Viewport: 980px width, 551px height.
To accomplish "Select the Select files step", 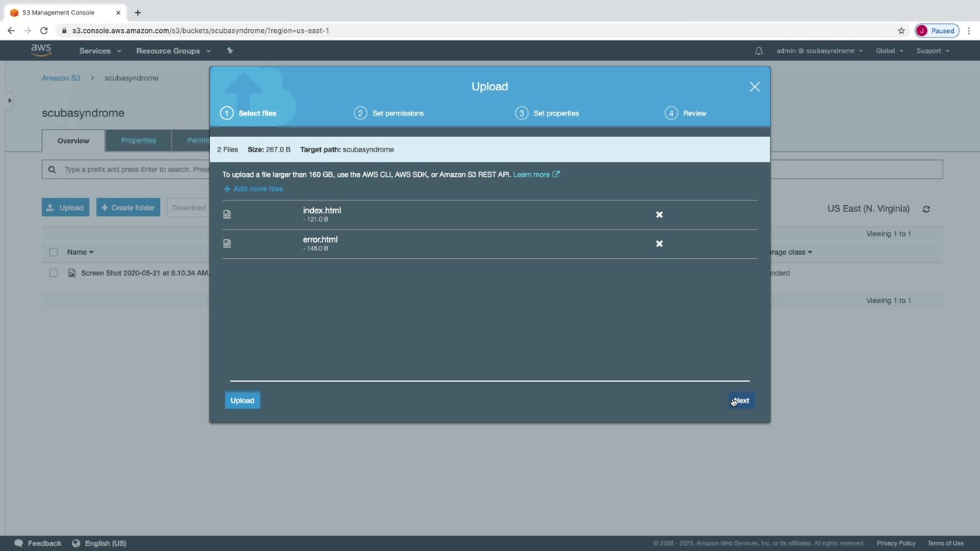I will pyautogui.click(x=248, y=113).
